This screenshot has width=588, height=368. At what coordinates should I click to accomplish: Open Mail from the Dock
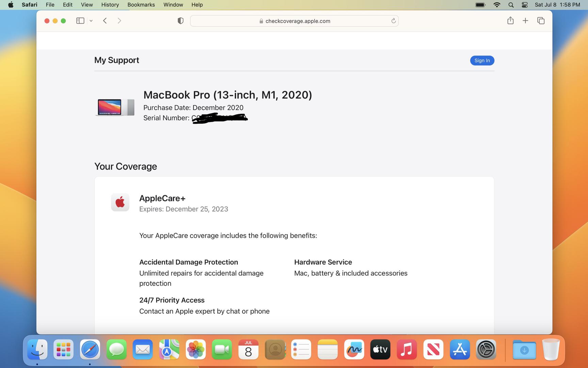(x=143, y=349)
